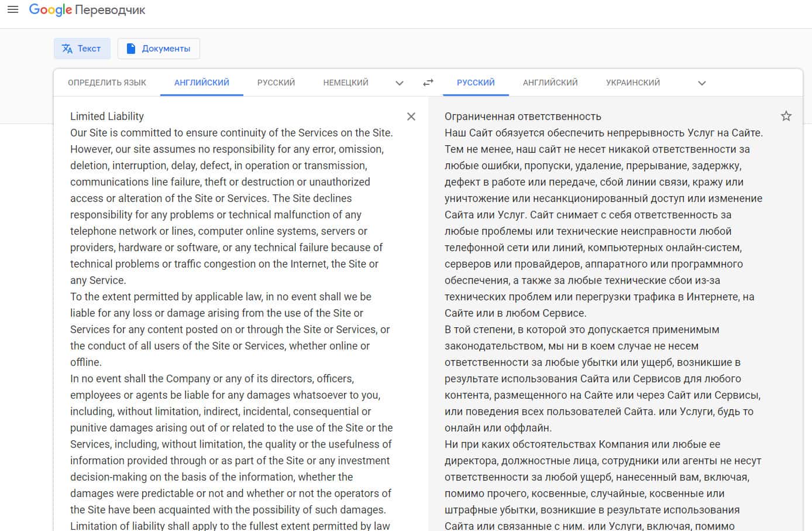Choose Английский as source language

tap(201, 83)
